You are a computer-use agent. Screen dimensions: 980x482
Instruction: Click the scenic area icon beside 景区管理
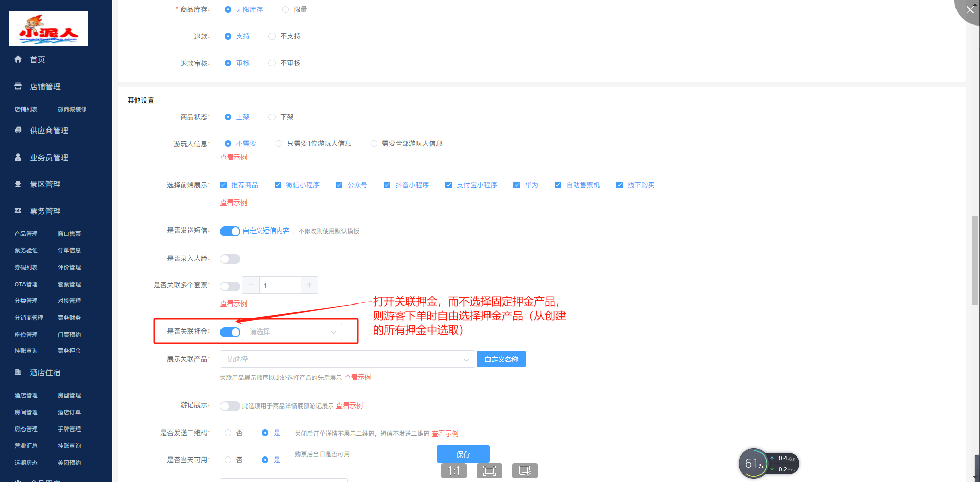18,184
